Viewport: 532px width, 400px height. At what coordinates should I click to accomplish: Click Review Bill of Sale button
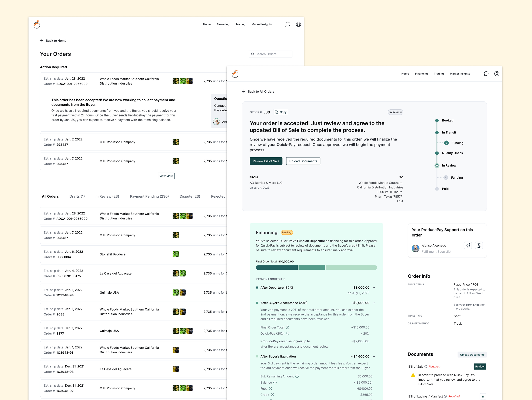pos(266,161)
